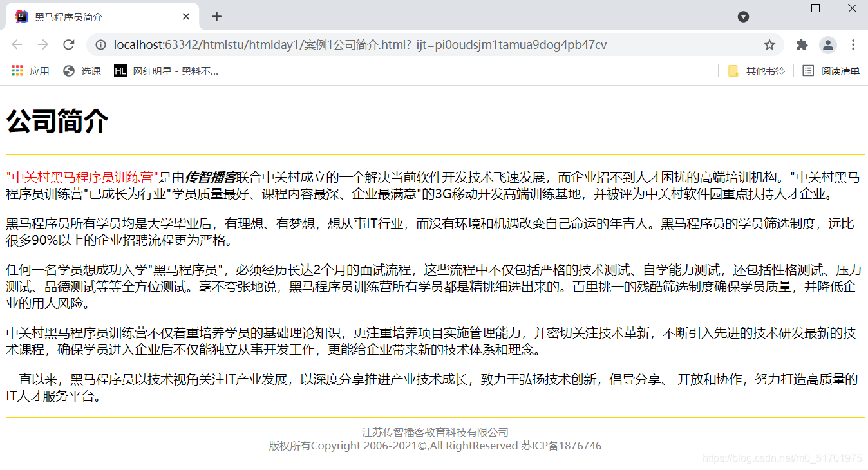Image resolution: width=868 pixels, height=470 pixels.
Task: Bookmark this page with star icon
Action: click(x=769, y=45)
